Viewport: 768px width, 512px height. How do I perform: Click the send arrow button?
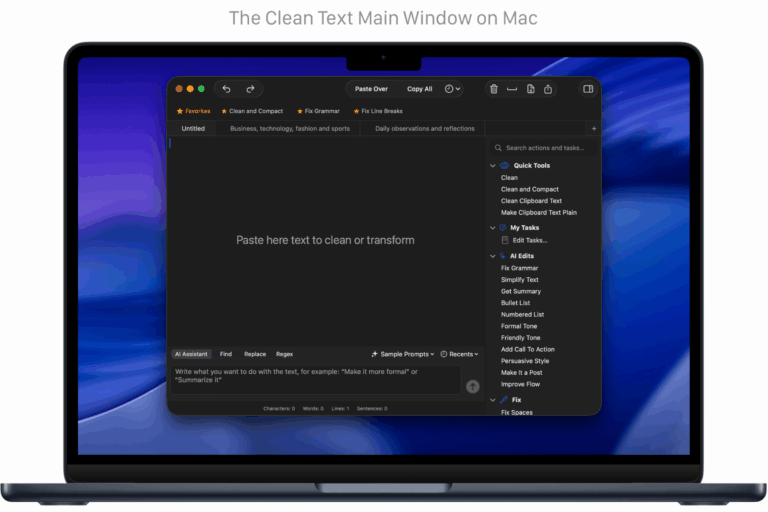[x=473, y=387]
